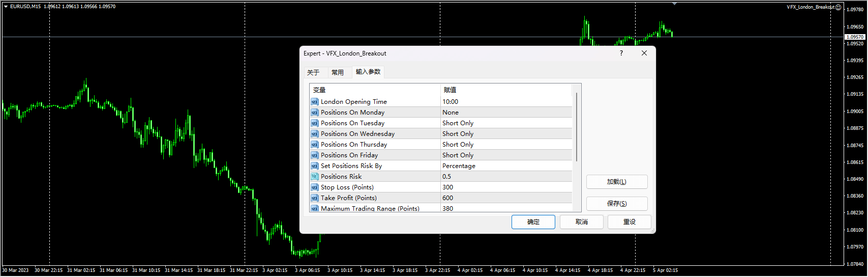868x277 pixels.
Task: Switch to the 关于 tab
Action: click(313, 72)
